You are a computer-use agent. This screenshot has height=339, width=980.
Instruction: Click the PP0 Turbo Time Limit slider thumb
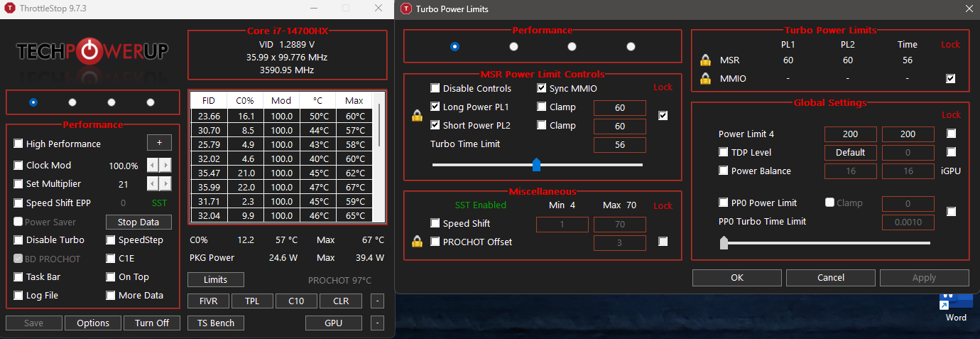[724, 243]
